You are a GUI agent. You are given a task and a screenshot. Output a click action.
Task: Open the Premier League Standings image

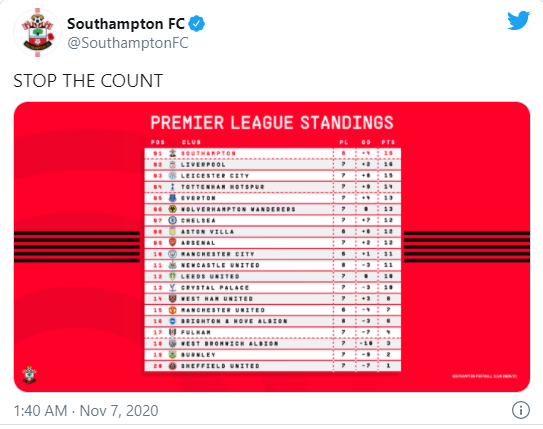(x=272, y=247)
